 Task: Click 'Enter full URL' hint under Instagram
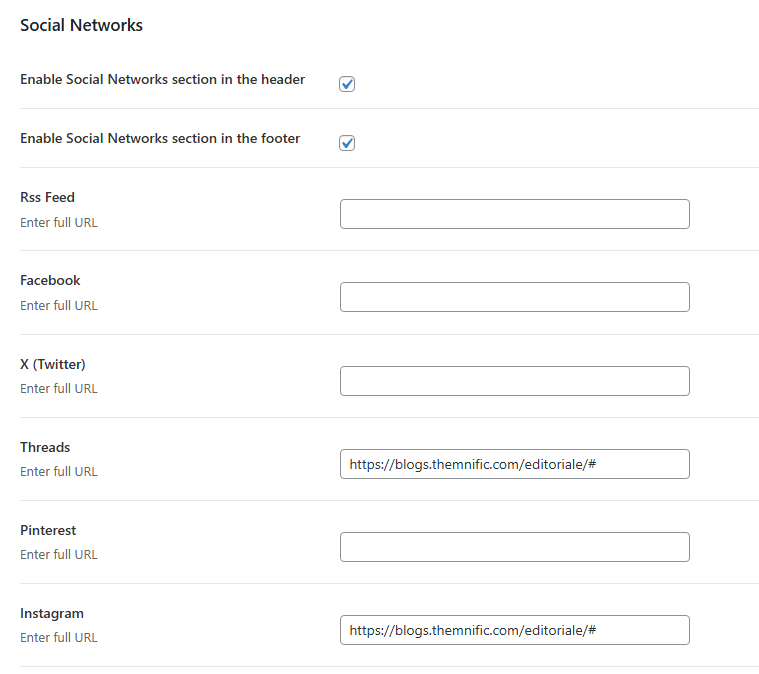(59, 638)
